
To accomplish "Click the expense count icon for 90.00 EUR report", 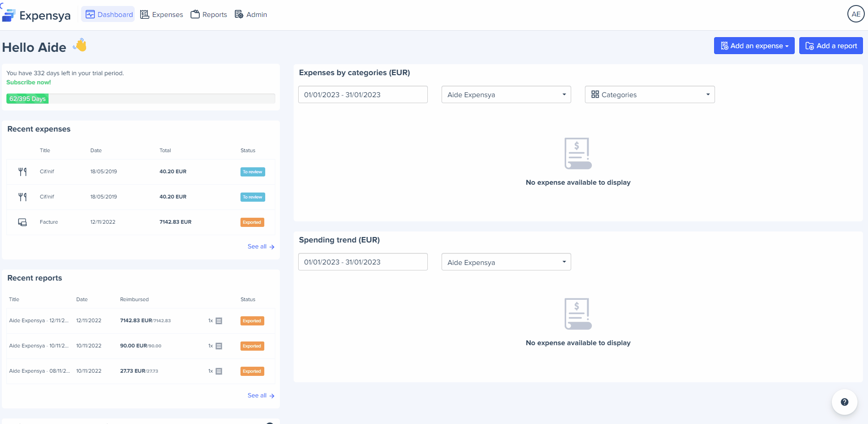I will click(x=218, y=346).
